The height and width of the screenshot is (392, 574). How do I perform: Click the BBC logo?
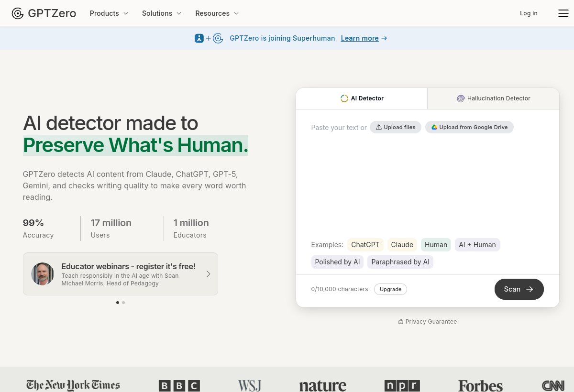[x=179, y=386]
